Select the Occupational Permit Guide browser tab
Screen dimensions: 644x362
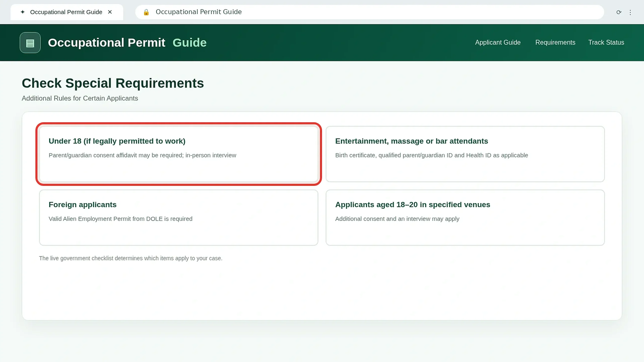point(67,12)
